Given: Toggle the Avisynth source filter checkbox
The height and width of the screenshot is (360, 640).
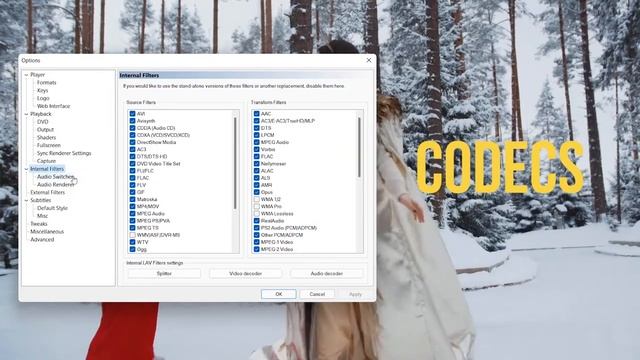Looking at the screenshot, I should coord(132,121).
